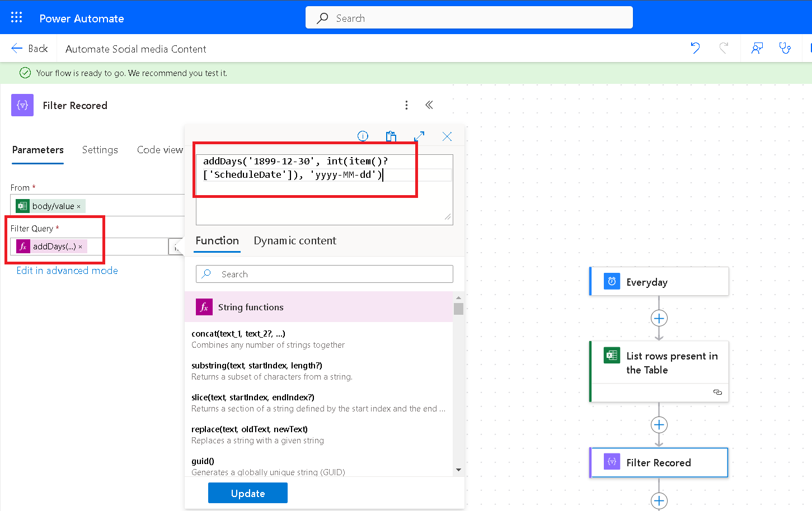Click the feedback person icon in toolbar
The width and height of the screenshot is (812, 511).
757,48
